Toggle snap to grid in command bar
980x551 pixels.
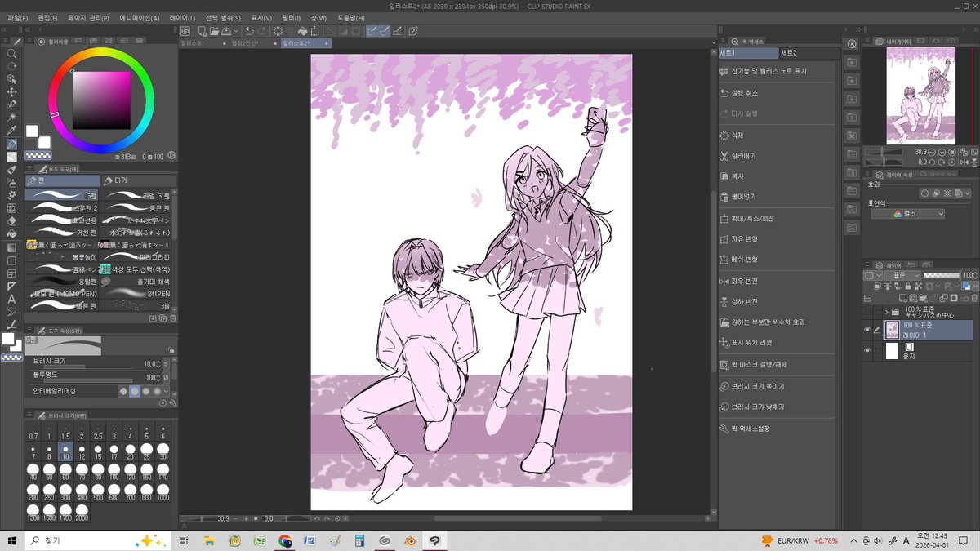tap(397, 31)
